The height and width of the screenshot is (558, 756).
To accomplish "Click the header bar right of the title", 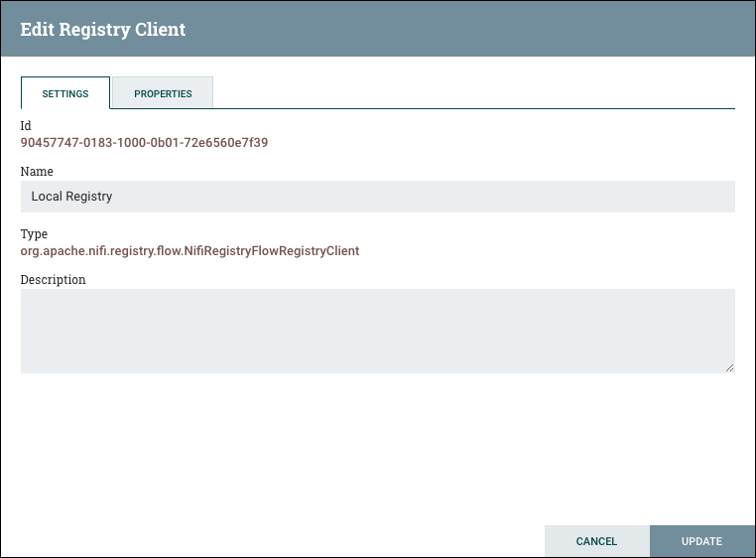I will tap(476, 29).
